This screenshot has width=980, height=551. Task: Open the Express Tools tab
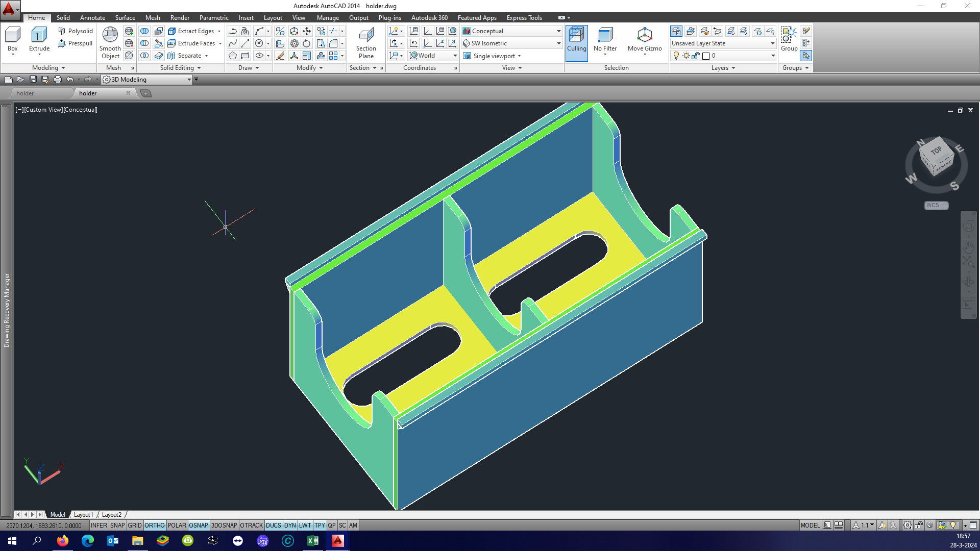[x=524, y=18]
